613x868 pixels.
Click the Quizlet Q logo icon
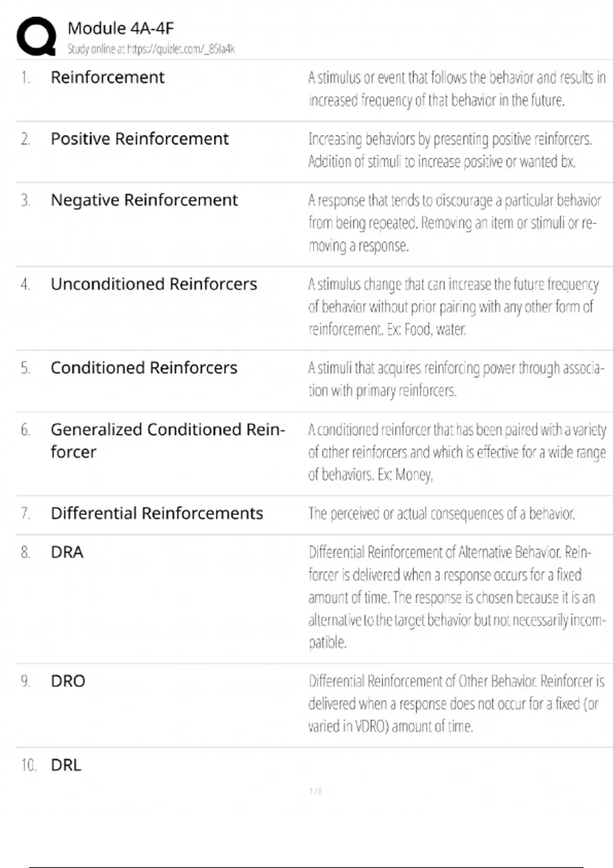[36, 36]
